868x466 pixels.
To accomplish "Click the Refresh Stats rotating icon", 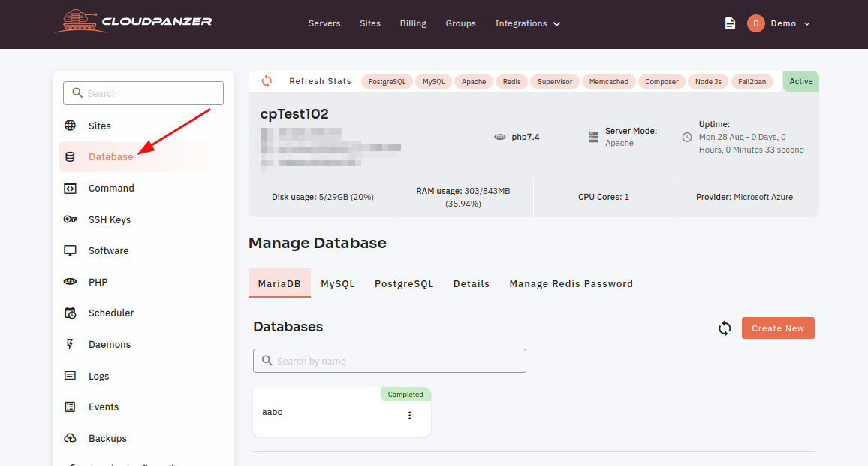I will tap(267, 81).
